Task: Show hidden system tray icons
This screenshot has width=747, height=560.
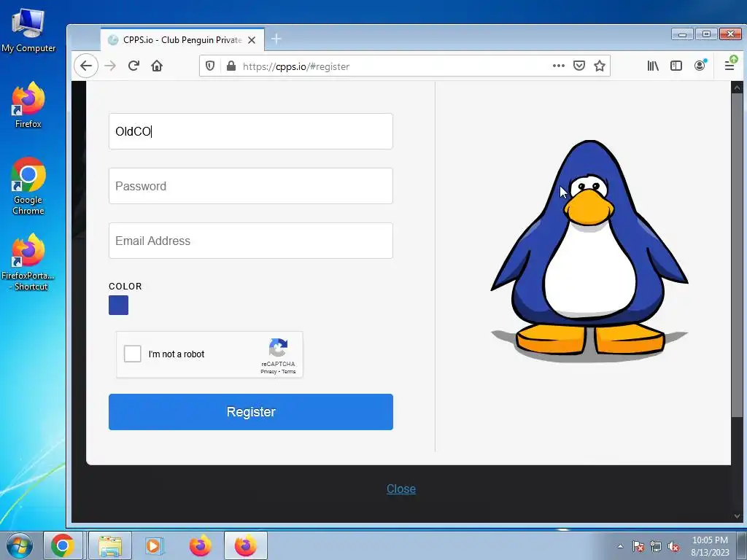Action: coord(620,546)
